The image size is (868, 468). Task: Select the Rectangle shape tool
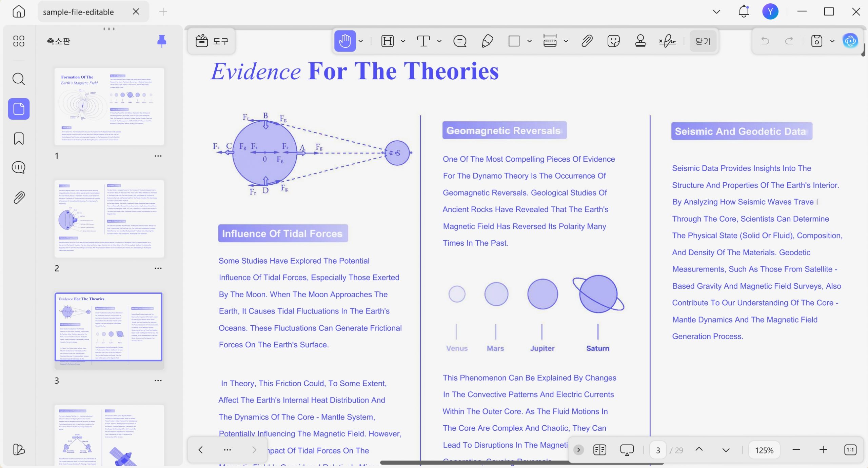tap(514, 41)
